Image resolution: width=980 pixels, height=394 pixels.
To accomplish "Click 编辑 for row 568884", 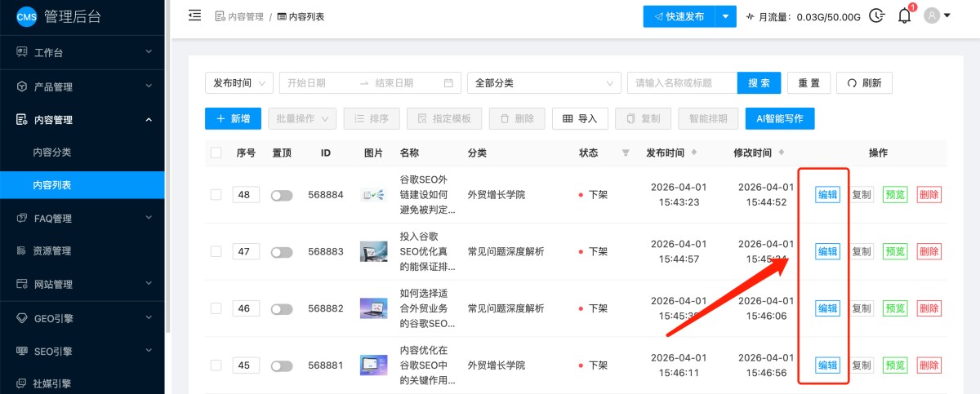I will tap(828, 195).
